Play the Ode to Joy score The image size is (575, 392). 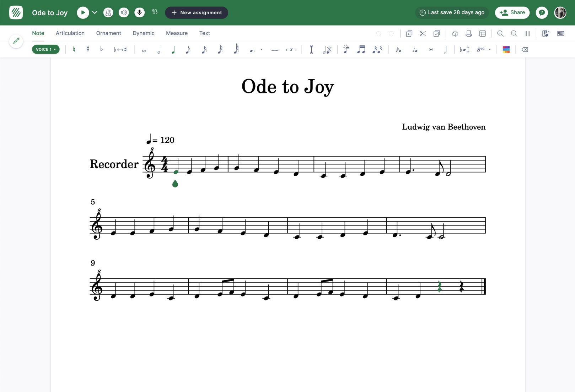click(x=83, y=13)
